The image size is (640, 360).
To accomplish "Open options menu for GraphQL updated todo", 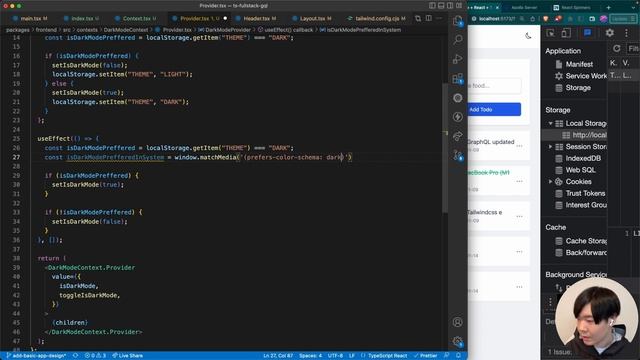I will click(519, 146).
